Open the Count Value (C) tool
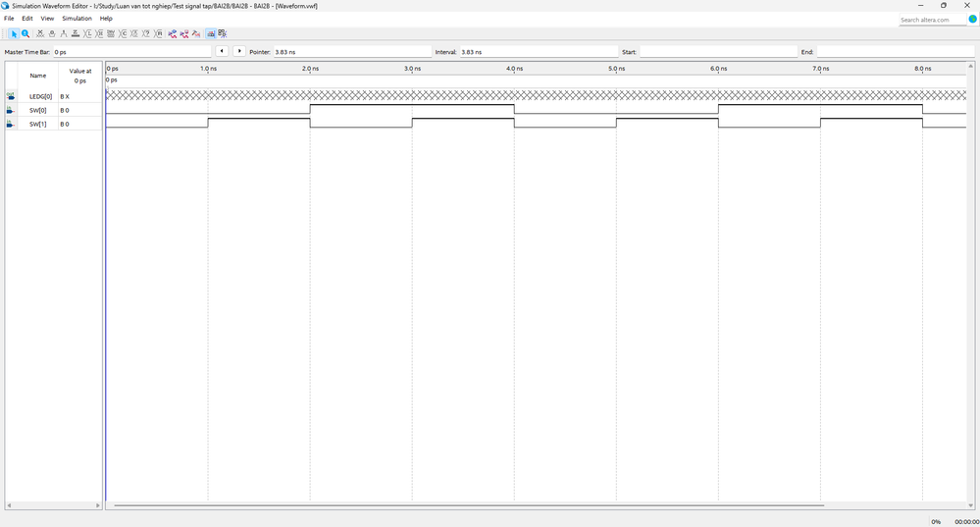 pos(123,33)
